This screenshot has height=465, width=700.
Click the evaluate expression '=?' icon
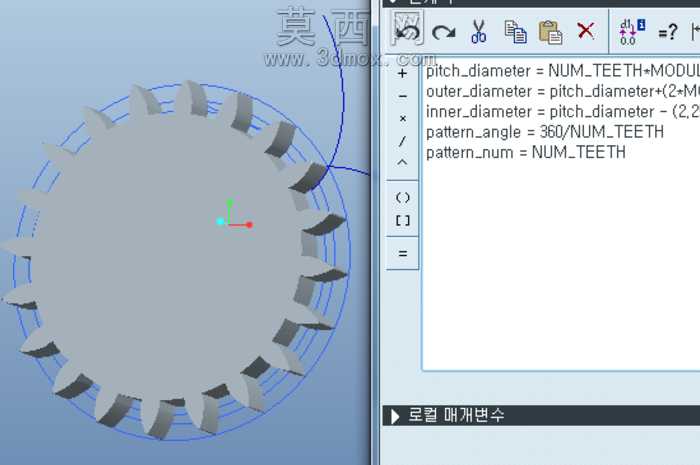(x=668, y=32)
